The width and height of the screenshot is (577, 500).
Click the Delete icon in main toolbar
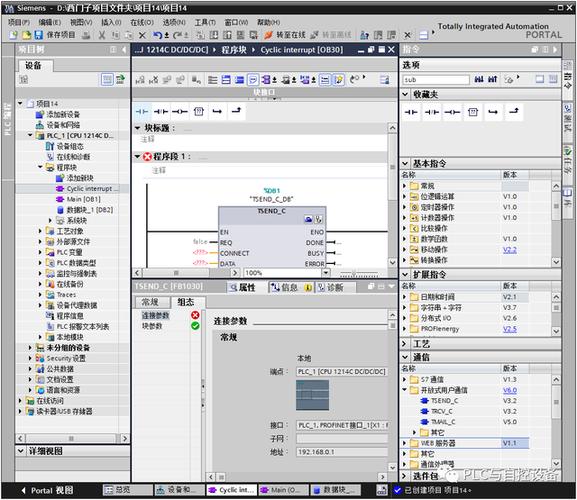[x=142, y=35]
